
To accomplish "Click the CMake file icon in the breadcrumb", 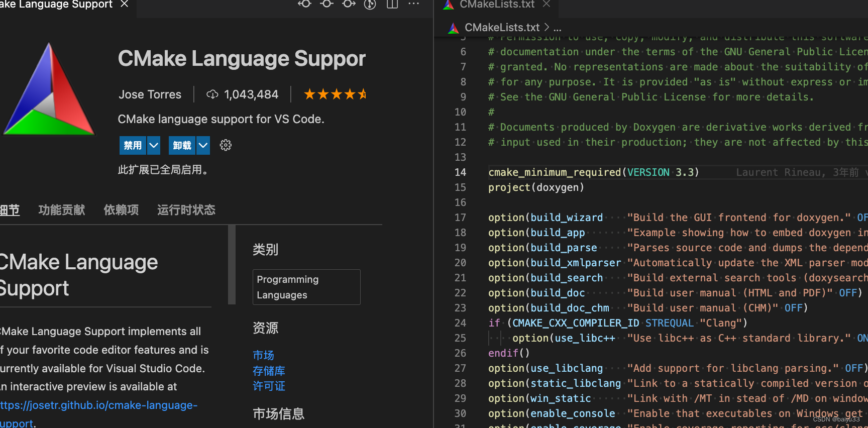I will click(454, 28).
